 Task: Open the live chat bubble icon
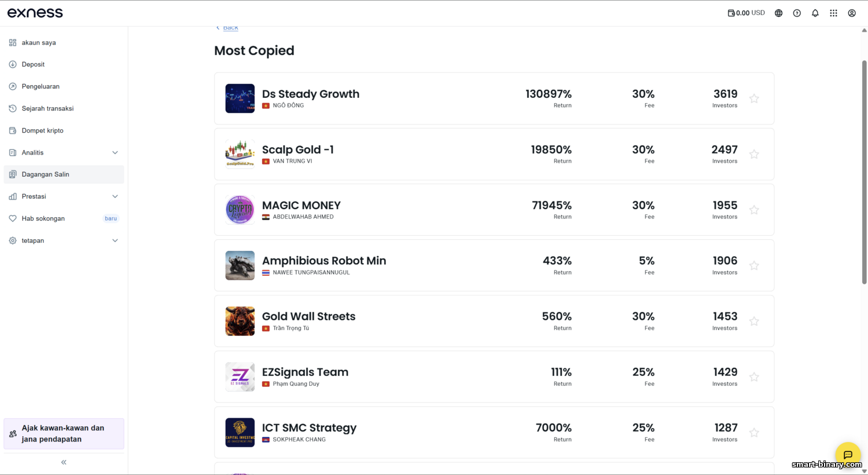point(848,455)
